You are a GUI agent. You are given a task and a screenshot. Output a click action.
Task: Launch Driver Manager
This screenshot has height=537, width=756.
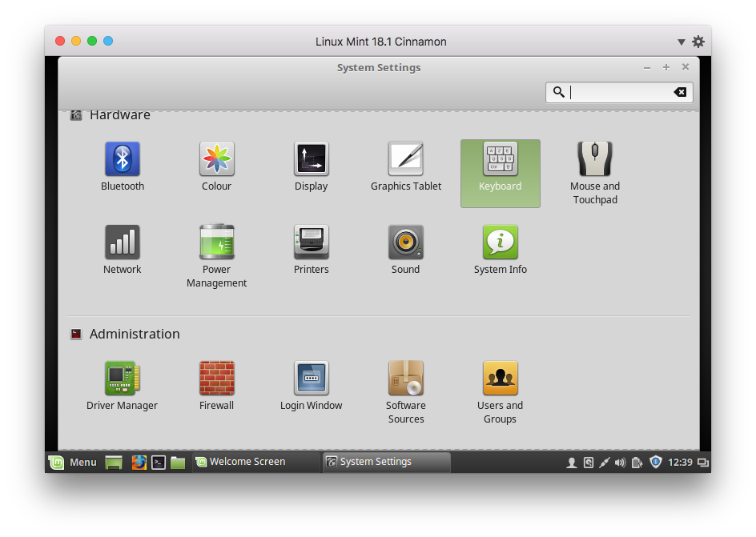point(122,385)
